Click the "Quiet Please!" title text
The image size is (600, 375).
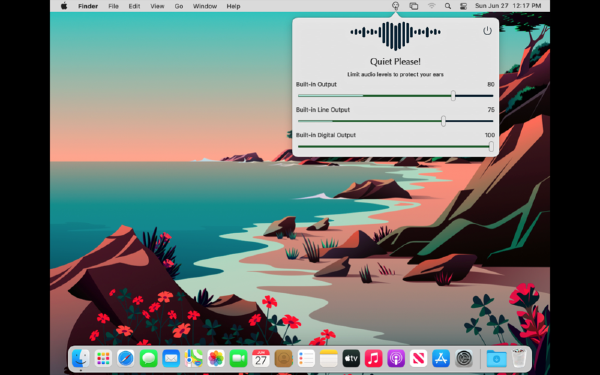[395, 62]
